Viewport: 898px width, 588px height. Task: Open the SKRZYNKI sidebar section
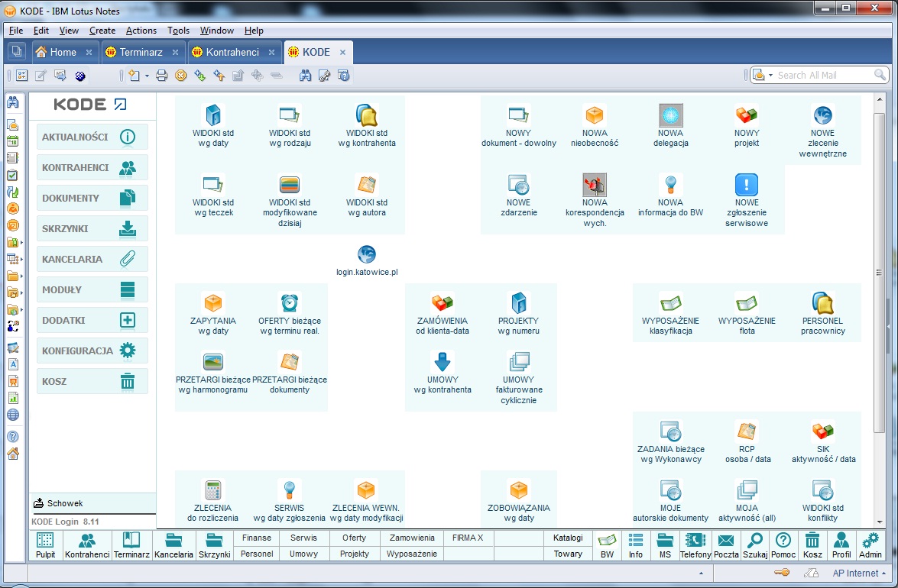[x=92, y=229]
